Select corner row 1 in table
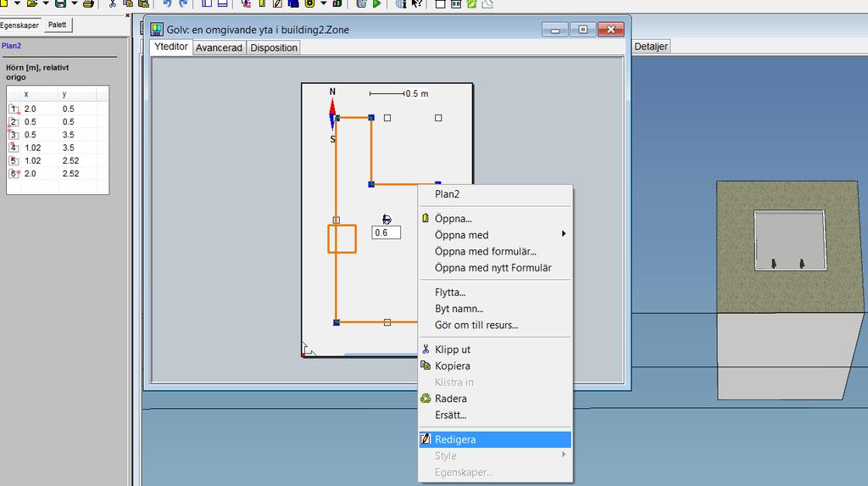The width and height of the screenshot is (868, 486). [x=58, y=109]
